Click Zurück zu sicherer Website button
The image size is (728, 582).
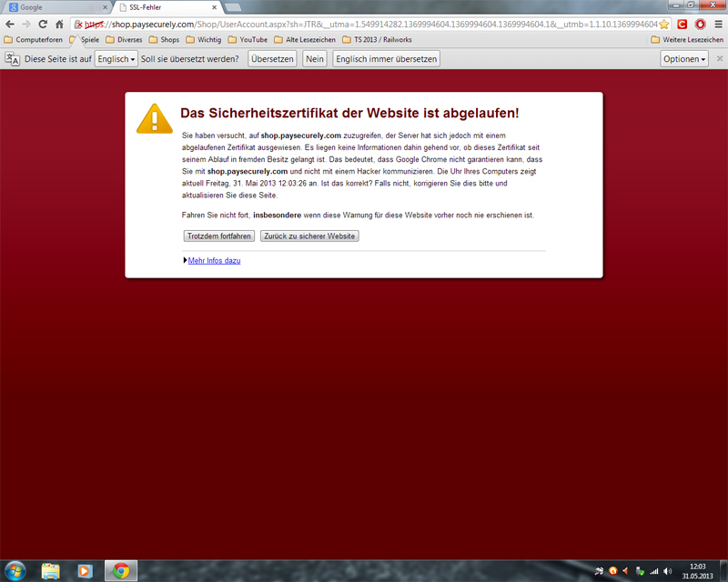[309, 236]
